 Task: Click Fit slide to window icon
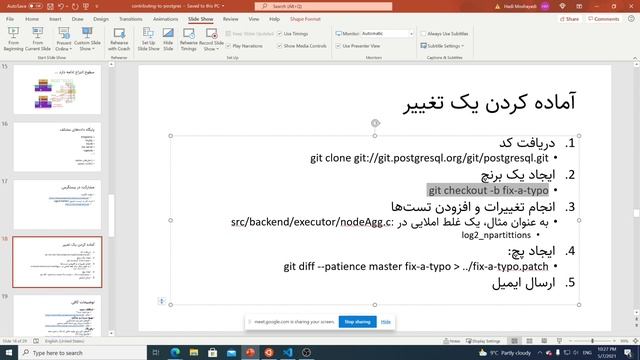[x=635, y=341]
